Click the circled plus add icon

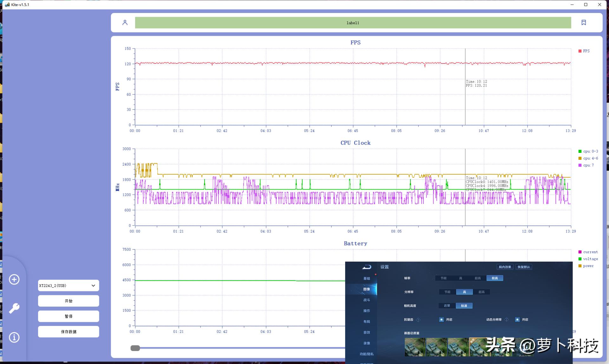pyautogui.click(x=14, y=279)
